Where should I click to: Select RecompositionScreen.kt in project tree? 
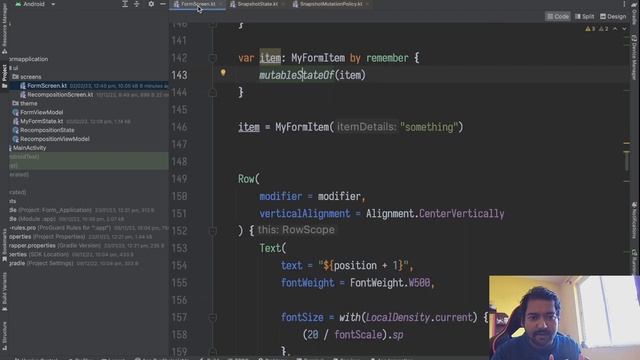tap(89, 95)
